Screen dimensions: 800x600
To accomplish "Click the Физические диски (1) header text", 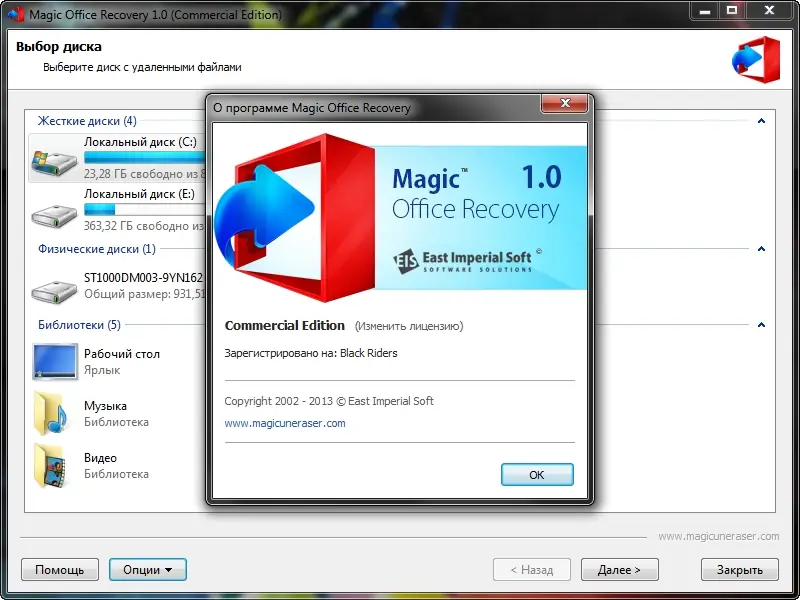I will (x=97, y=249).
